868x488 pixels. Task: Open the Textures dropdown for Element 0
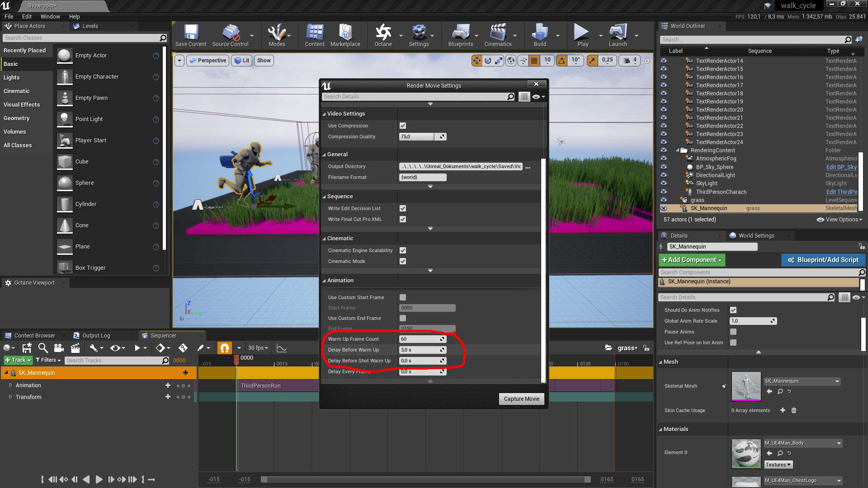click(778, 465)
